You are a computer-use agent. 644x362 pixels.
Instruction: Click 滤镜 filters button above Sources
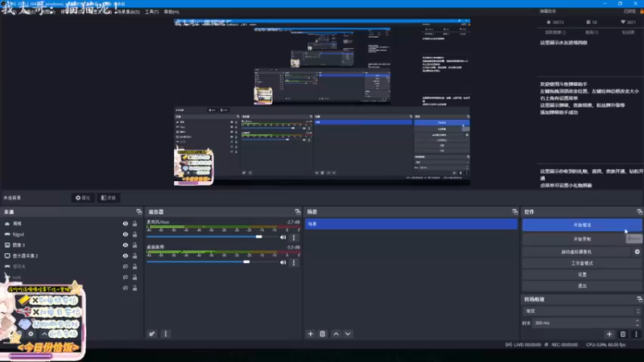click(x=109, y=198)
